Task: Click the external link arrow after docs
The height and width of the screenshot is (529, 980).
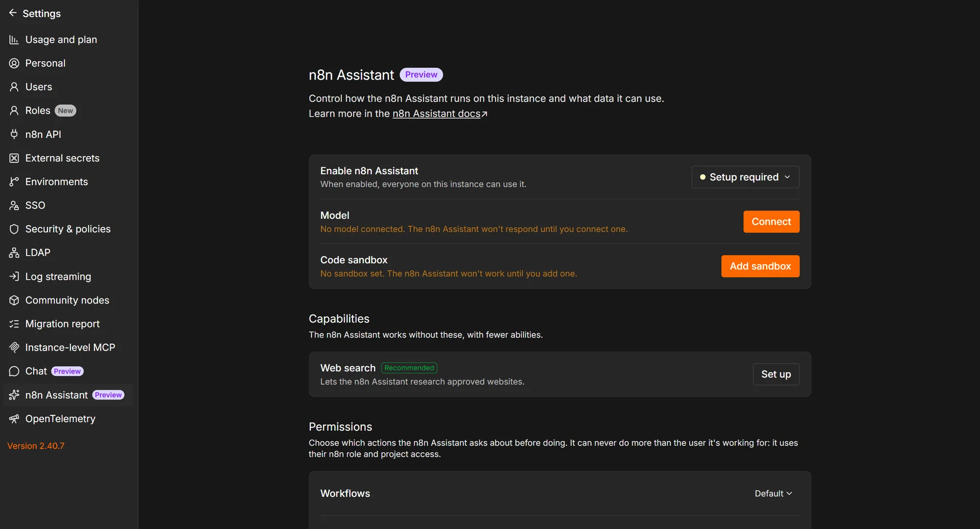Action: tap(484, 114)
